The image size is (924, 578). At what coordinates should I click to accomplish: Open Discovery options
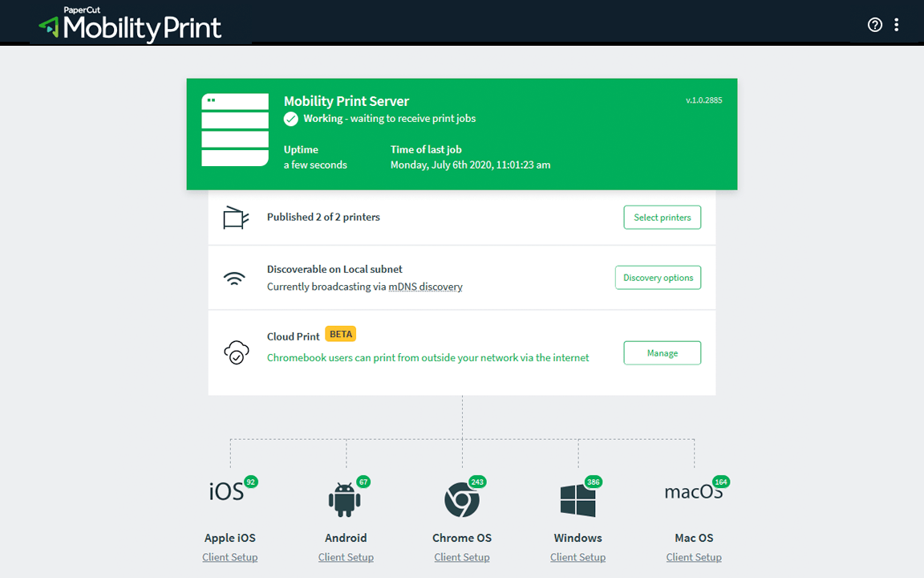(659, 277)
